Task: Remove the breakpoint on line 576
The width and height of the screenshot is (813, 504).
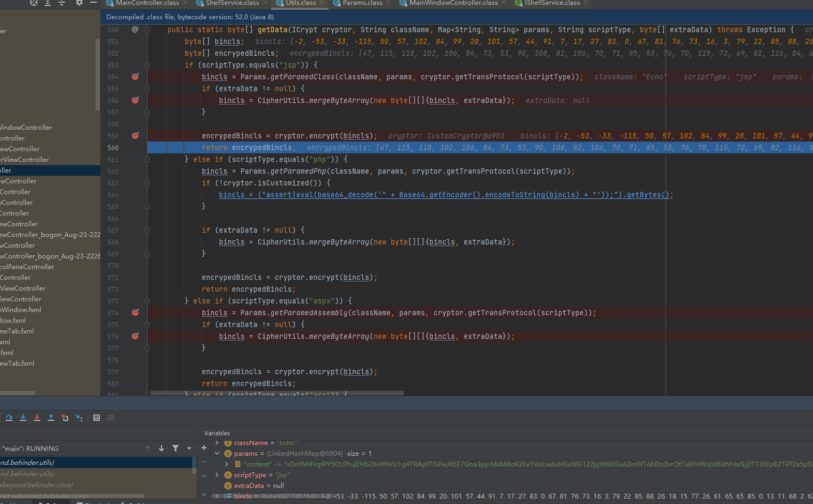Action: point(135,336)
